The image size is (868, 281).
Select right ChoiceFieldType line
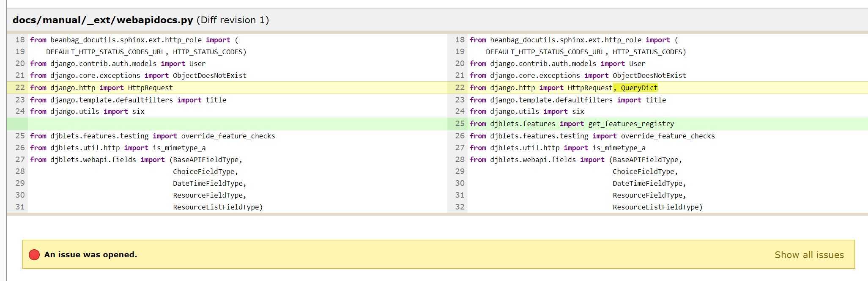pos(645,171)
